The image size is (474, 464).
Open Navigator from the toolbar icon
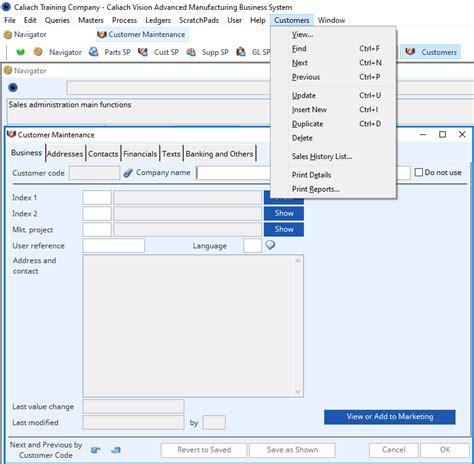point(38,52)
